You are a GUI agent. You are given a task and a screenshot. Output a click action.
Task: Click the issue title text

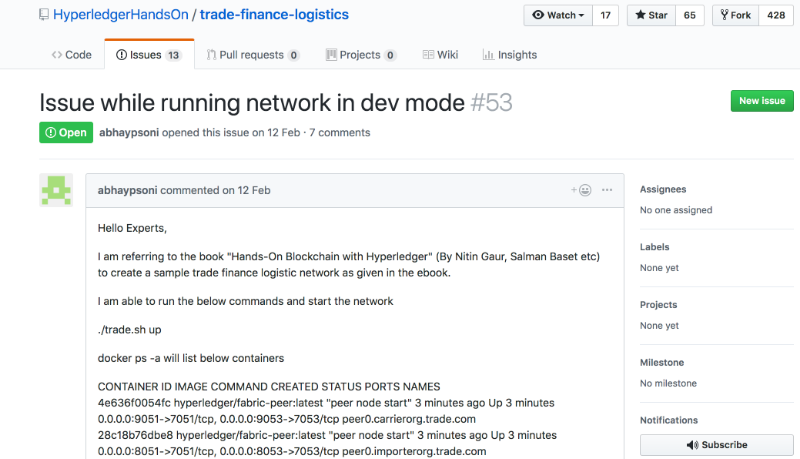coord(252,103)
